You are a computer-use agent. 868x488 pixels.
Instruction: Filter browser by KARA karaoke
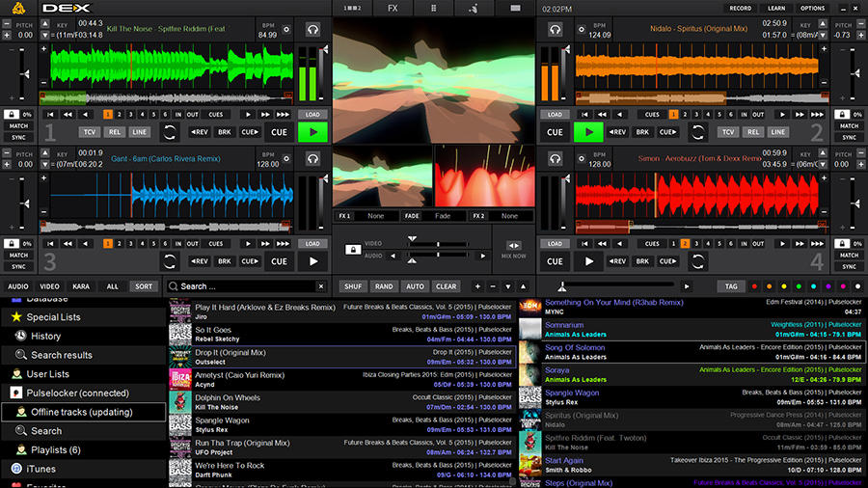(x=81, y=286)
